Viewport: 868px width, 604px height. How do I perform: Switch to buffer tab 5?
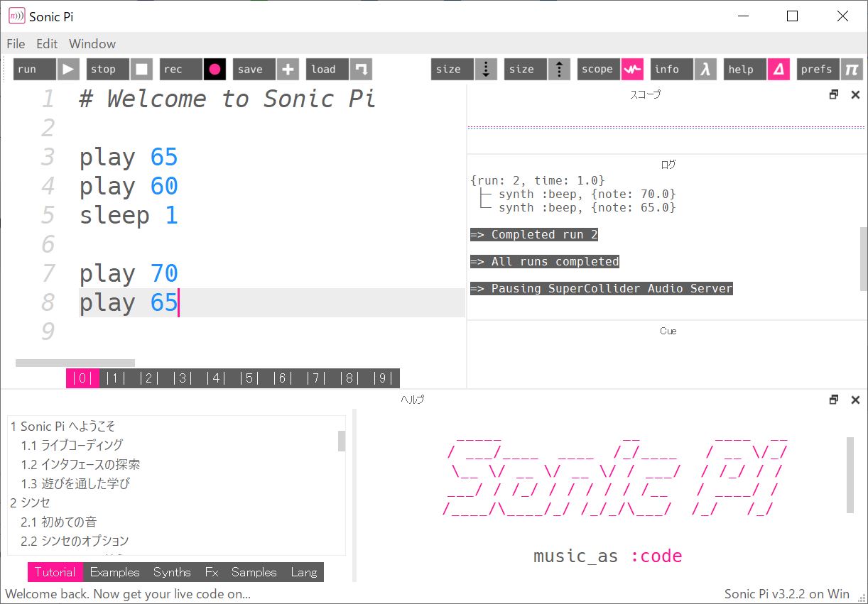tap(249, 378)
